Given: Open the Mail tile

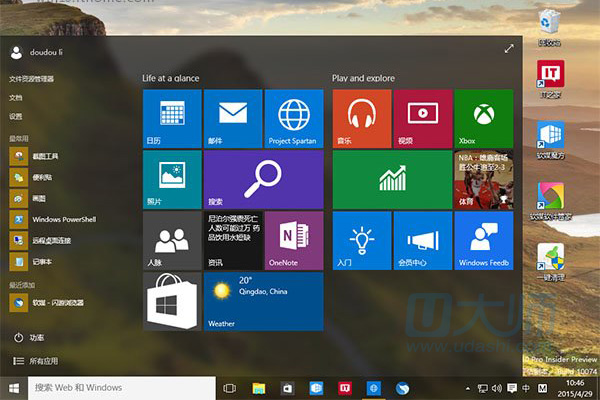Looking at the screenshot, I should tap(232, 118).
